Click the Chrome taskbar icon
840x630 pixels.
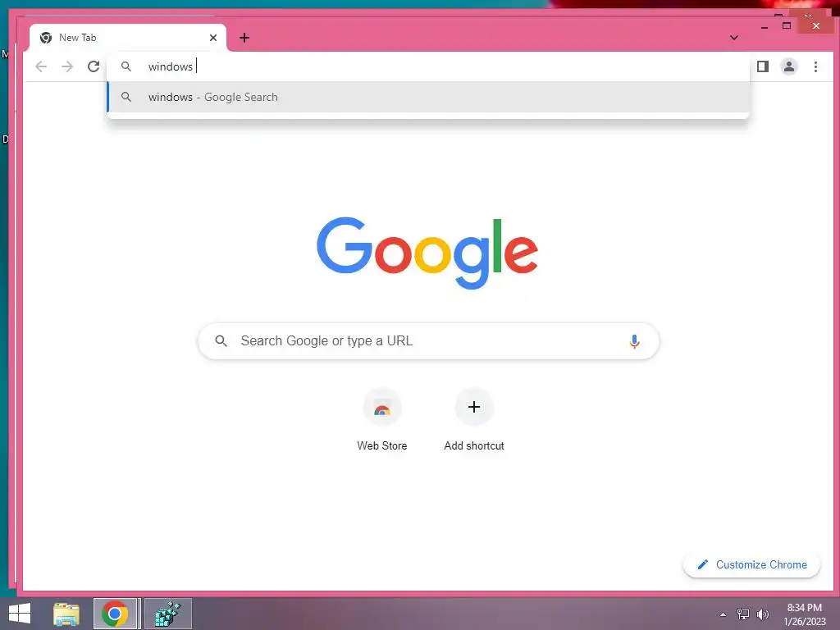(115, 614)
